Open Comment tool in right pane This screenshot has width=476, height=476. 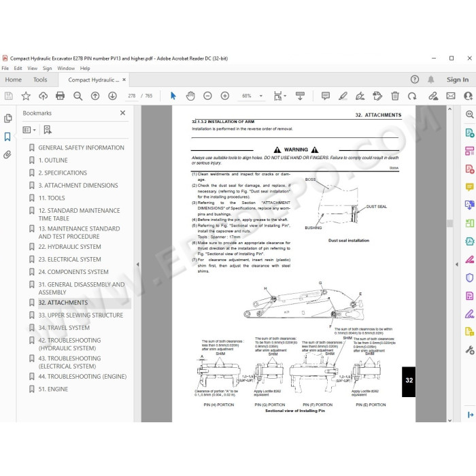click(469, 187)
